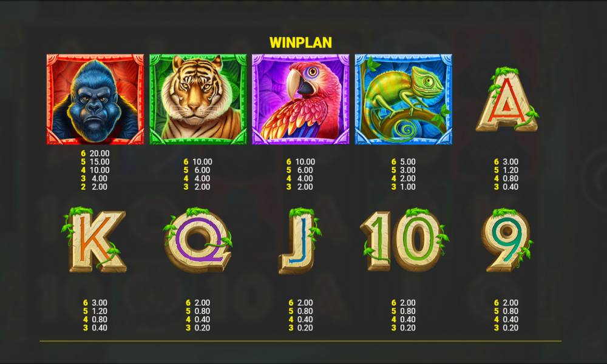Click the A symbol 6-of-a-kind 3.00 payout
This screenshot has width=607, height=364.
[506, 162]
